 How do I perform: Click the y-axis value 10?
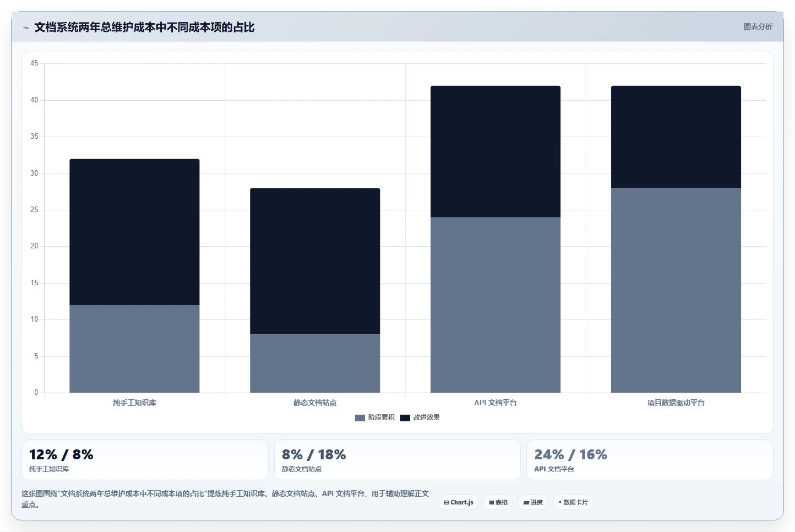click(34, 319)
